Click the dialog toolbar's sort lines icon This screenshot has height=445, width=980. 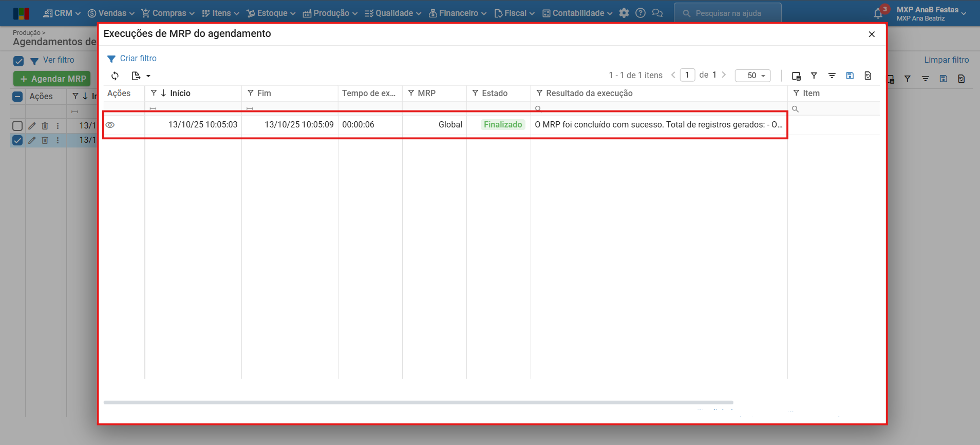[832, 76]
